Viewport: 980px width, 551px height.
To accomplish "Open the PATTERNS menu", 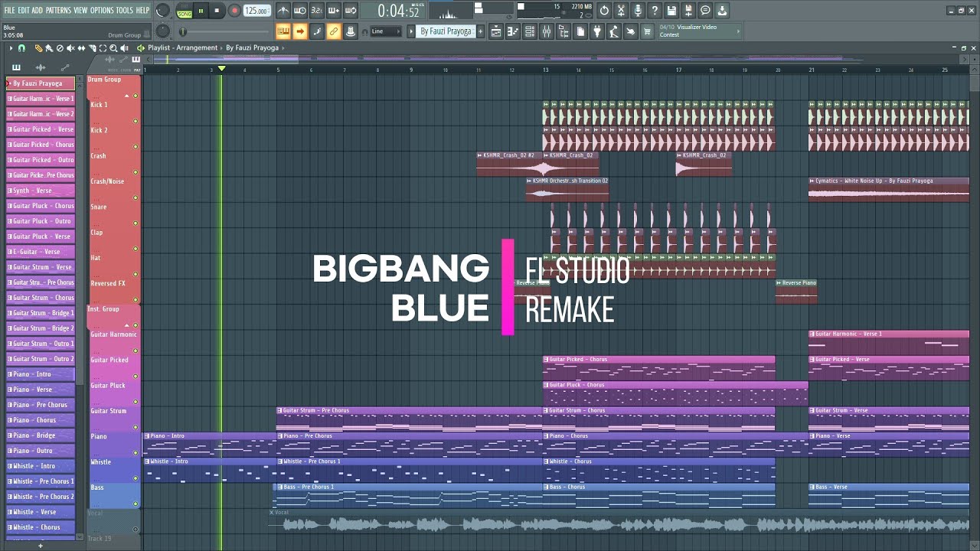I will [x=58, y=10].
